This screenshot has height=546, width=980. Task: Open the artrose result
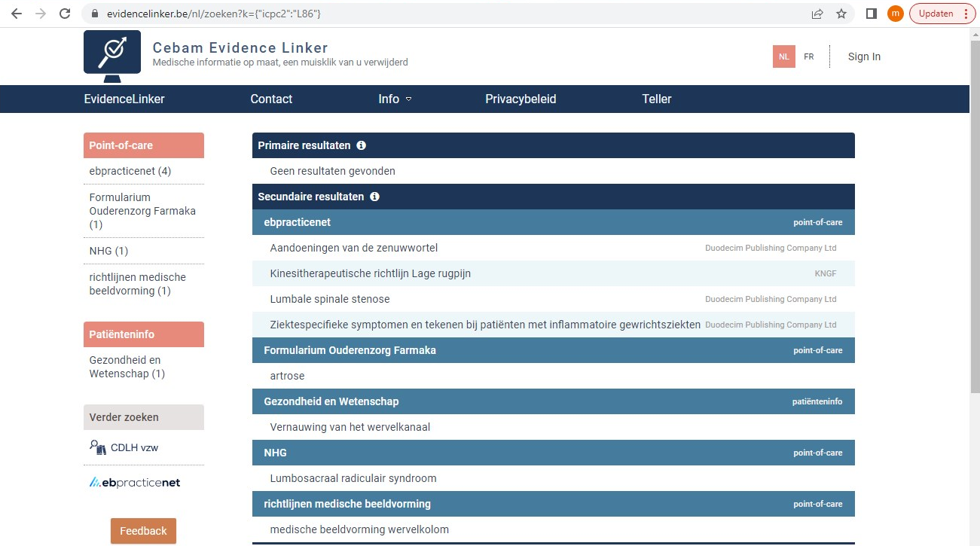click(287, 376)
